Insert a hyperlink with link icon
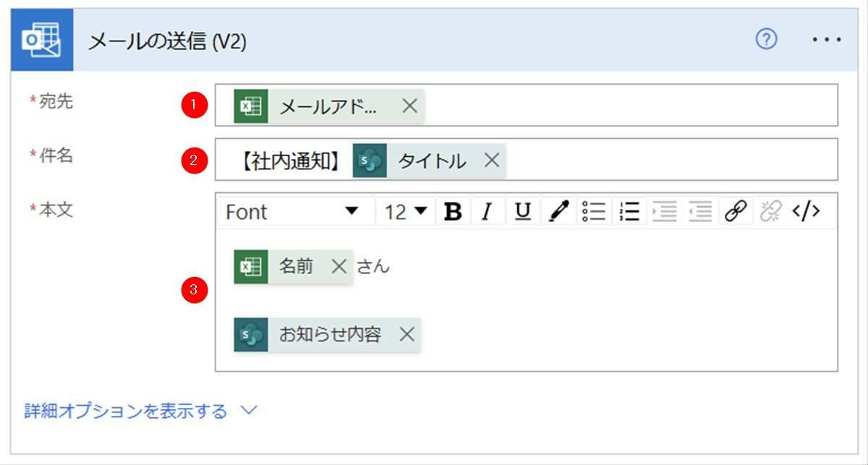868x465 pixels. (x=735, y=212)
